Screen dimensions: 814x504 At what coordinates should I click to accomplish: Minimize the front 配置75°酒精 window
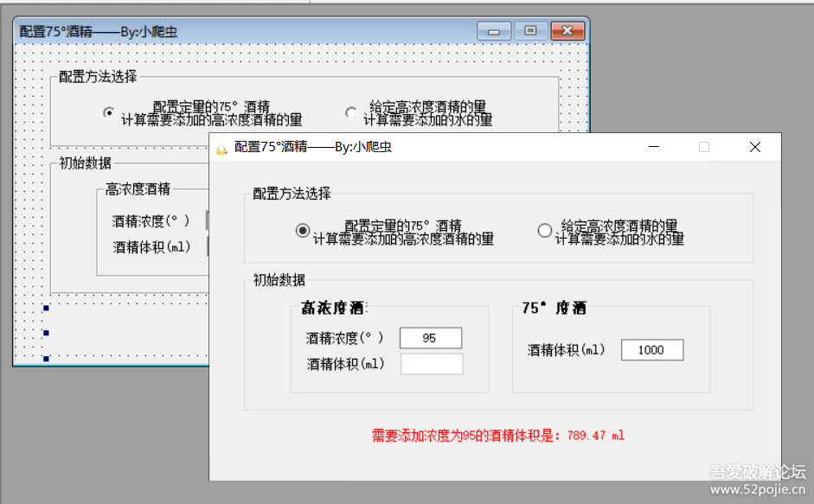coord(654,147)
